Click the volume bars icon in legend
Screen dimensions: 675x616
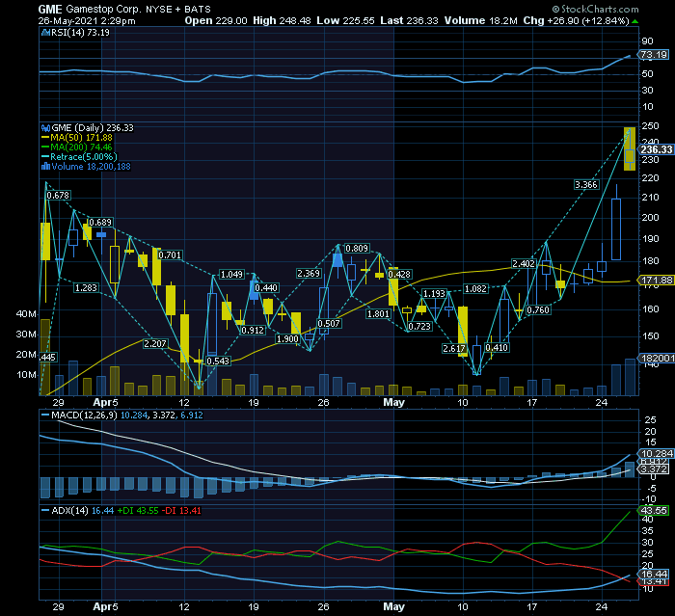(x=45, y=167)
